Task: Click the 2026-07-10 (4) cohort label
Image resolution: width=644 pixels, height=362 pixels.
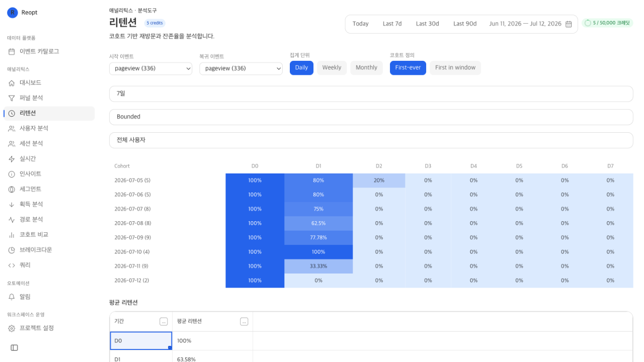Action: [132, 252]
